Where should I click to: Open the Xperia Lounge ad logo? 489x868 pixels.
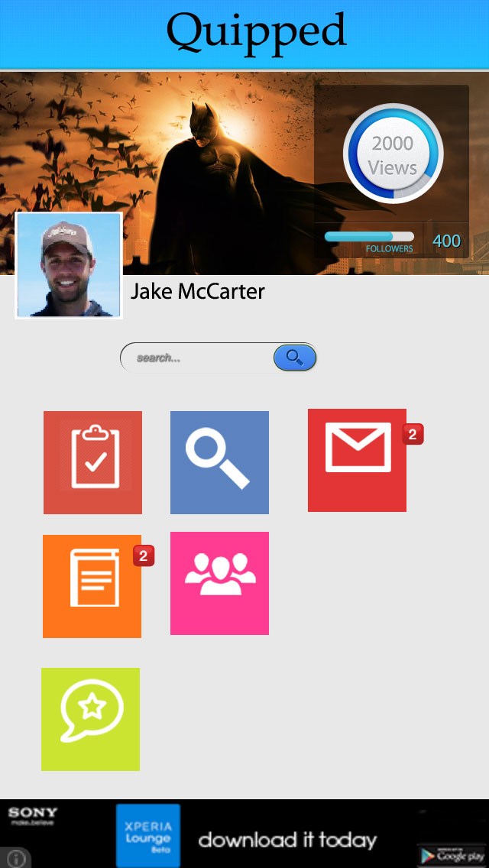point(148,835)
